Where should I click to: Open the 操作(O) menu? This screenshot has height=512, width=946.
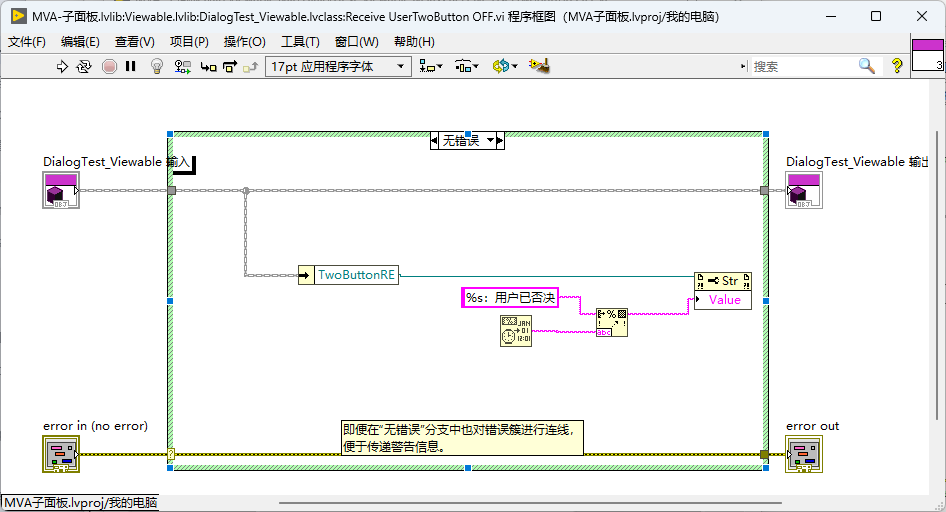pyautogui.click(x=244, y=42)
